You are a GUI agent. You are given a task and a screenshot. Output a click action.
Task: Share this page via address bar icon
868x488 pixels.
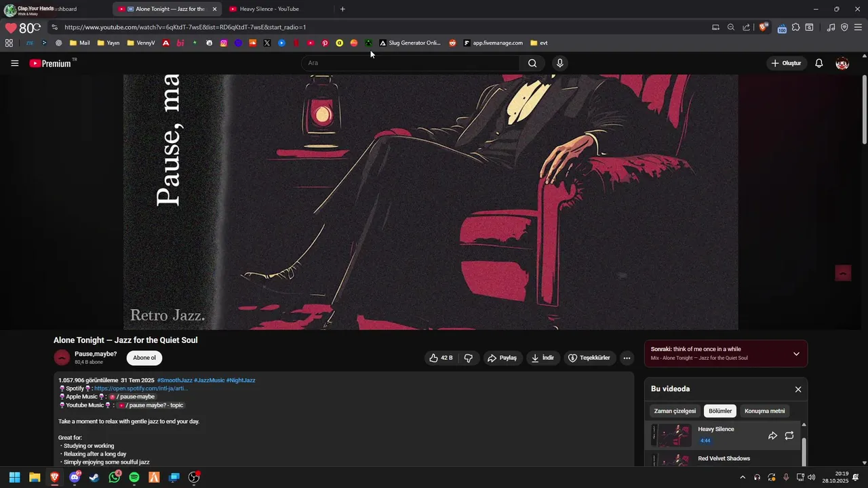(x=747, y=27)
